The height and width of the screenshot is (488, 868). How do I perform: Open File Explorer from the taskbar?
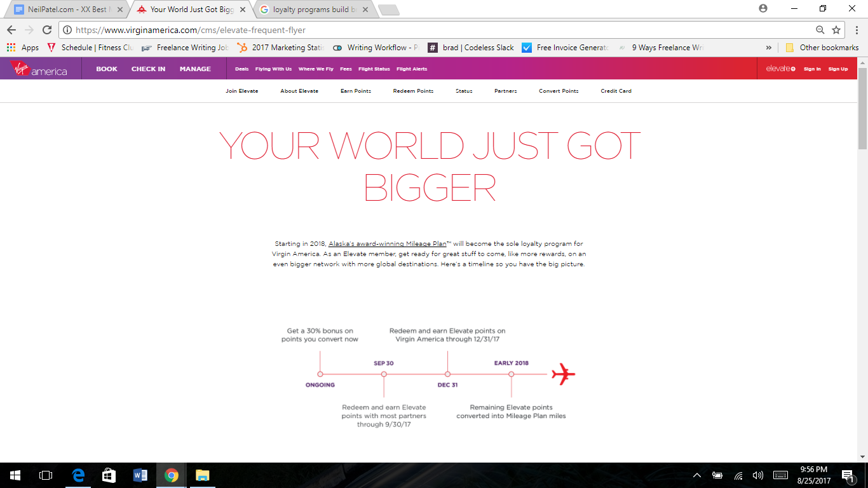[x=202, y=475]
